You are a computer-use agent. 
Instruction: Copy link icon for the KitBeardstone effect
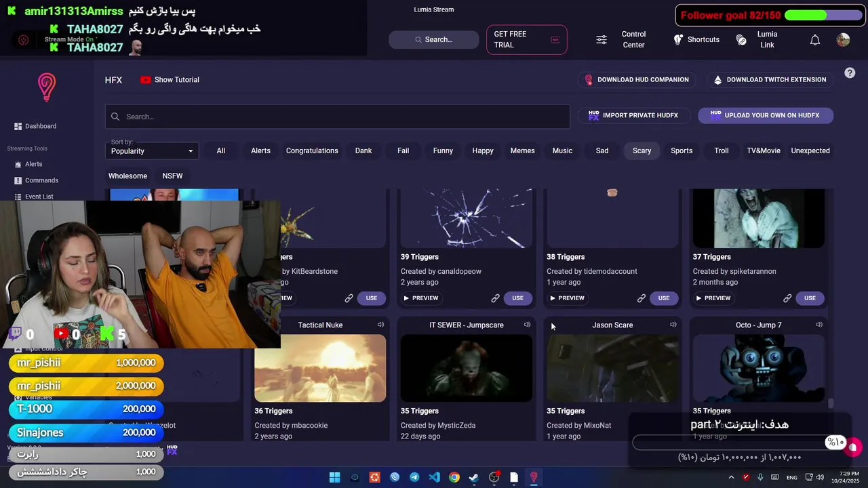tap(349, 298)
